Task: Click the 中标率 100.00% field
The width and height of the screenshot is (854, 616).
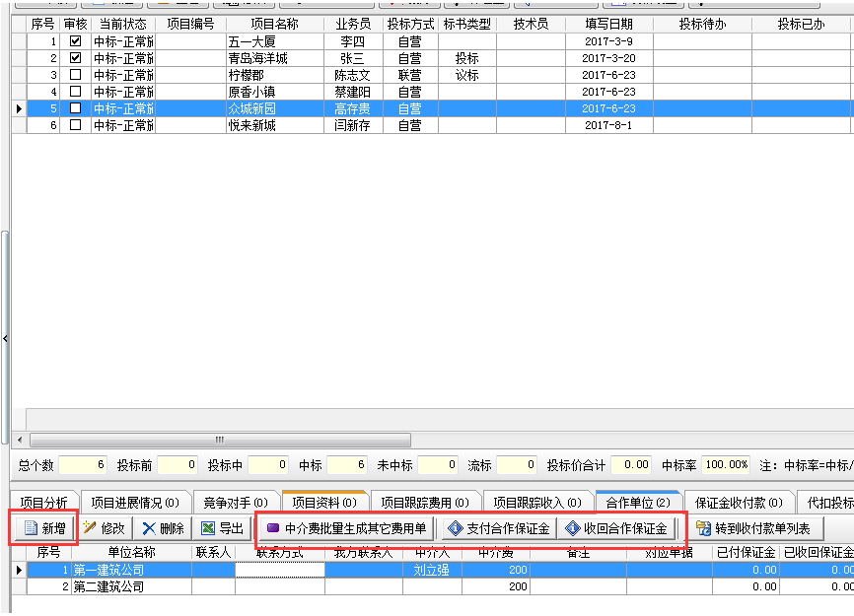Action: [x=726, y=465]
